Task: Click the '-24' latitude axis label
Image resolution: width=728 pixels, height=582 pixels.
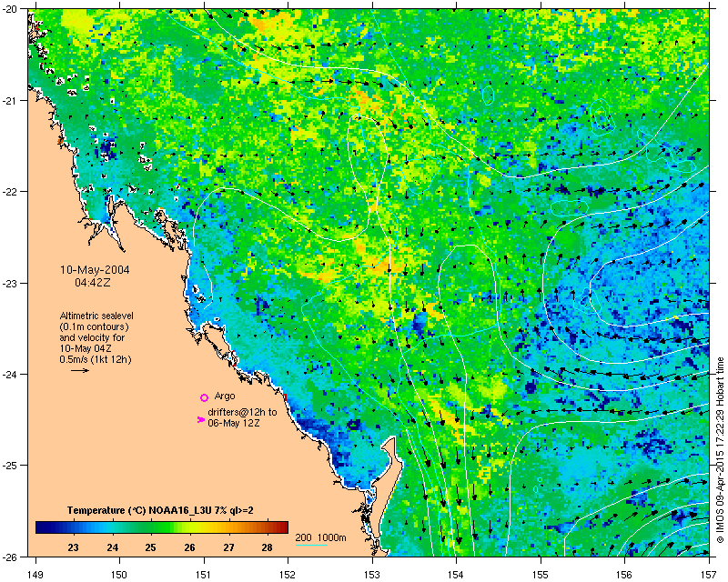Action: [10, 374]
